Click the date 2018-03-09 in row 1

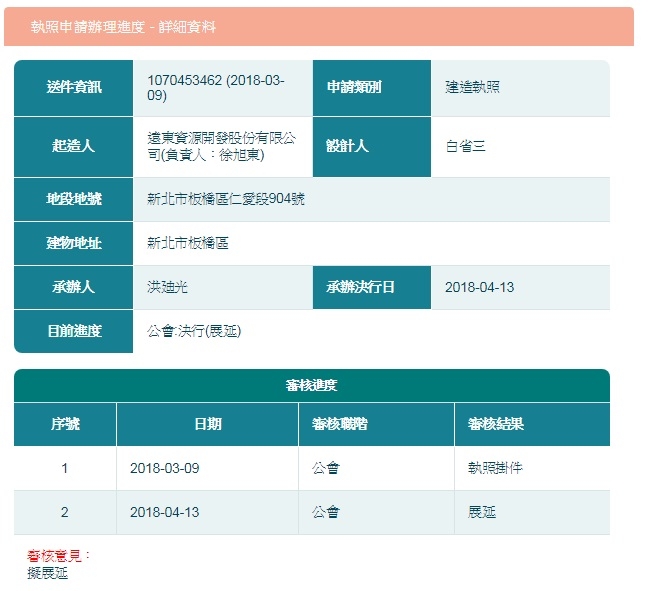164,469
